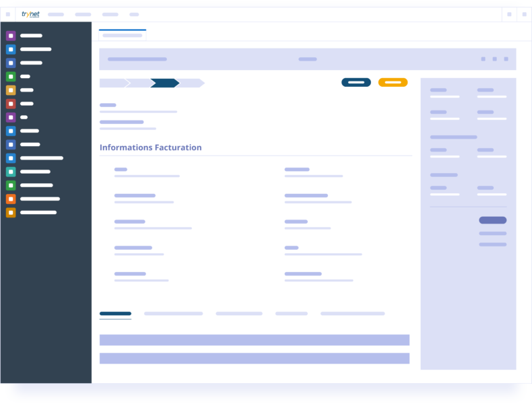532x404 pixels.
Task: Click the far-right top bar corner icon
Action: coord(524,14)
